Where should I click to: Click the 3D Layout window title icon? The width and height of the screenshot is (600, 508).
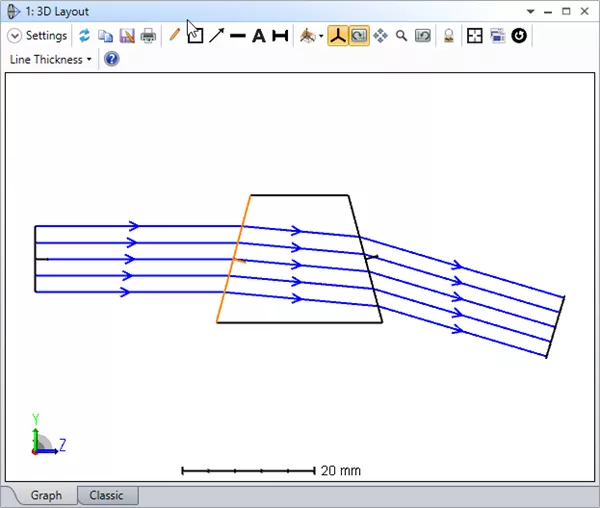13,11
